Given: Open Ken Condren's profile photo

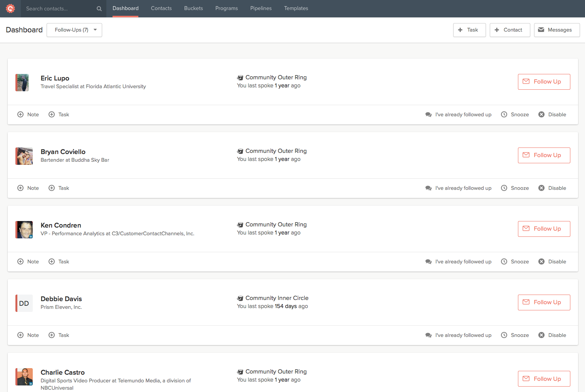Looking at the screenshot, I should coord(24,230).
